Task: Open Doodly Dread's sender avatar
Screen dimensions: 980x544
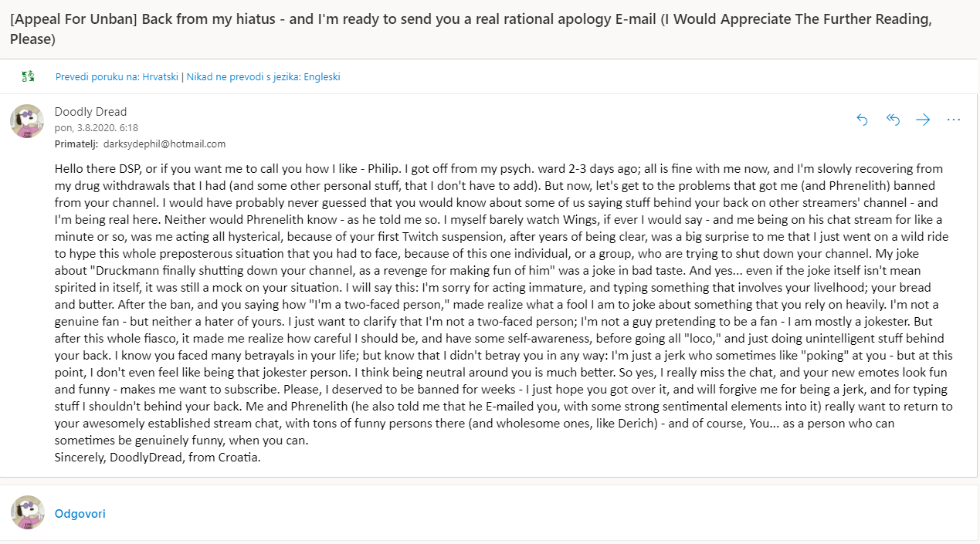Action: pyautogui.click(x=27, y=121)
